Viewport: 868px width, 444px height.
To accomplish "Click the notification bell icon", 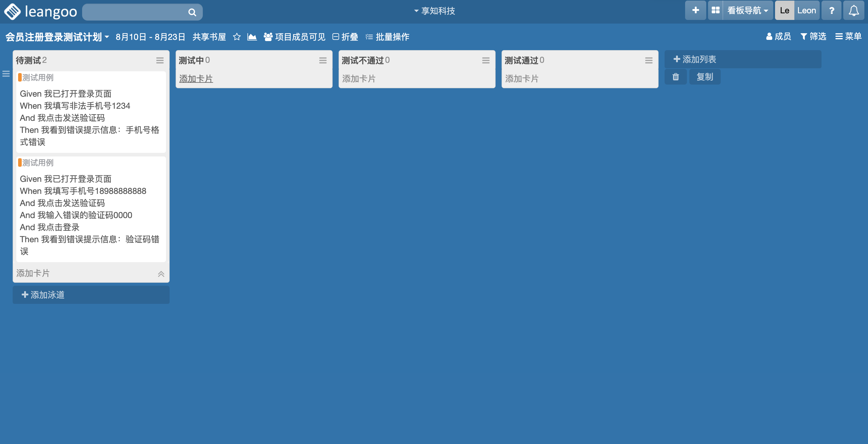I will click(853, 11).
